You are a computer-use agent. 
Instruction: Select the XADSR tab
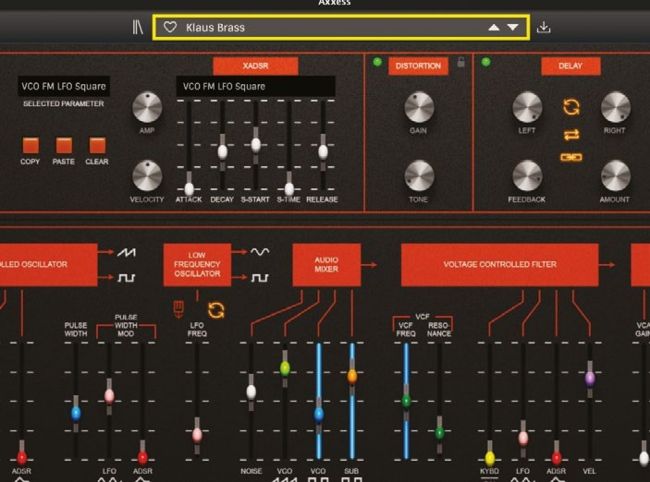coord(255,66)
